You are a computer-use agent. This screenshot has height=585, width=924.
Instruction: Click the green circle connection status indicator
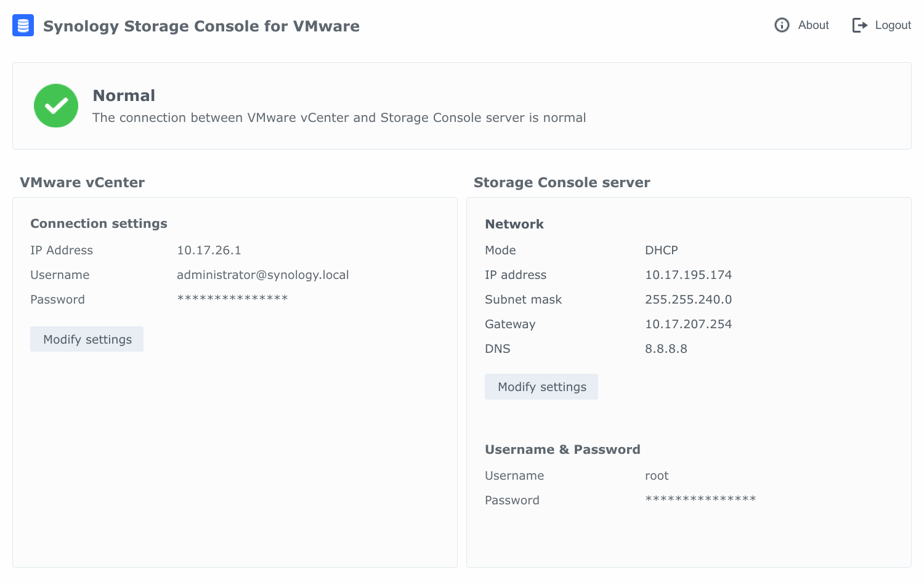[56, 105]
